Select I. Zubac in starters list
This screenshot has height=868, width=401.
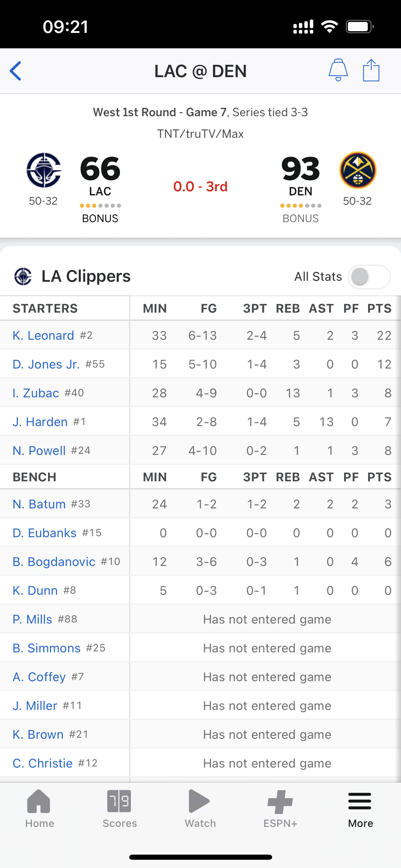point(36,393)
